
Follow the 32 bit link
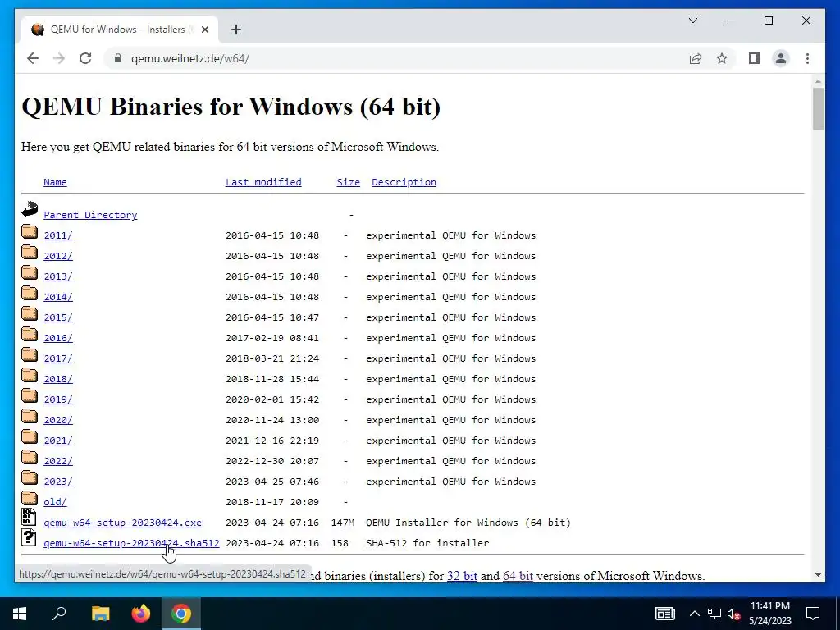[462, 576]
